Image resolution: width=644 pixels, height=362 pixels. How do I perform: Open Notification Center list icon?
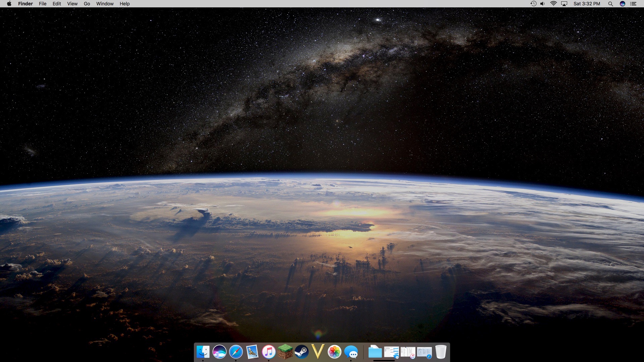tap(633, 4)
